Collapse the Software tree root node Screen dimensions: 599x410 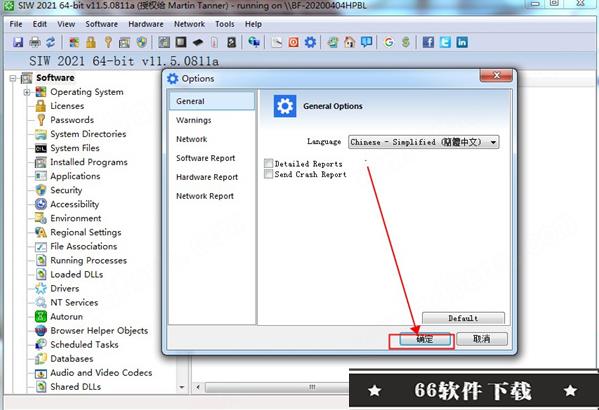[x=13, y=78]
